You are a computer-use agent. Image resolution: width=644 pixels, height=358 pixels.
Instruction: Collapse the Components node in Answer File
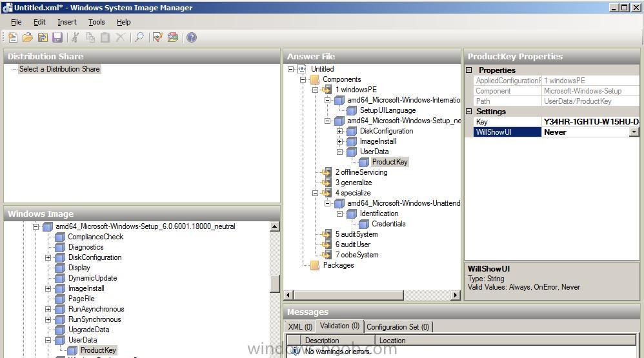coord(303,79)
